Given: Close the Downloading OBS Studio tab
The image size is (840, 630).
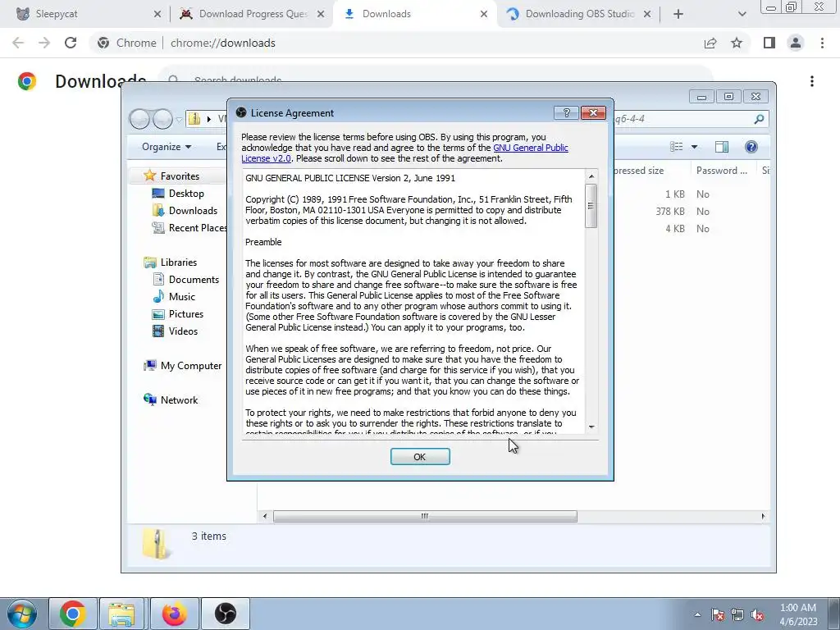Looking at the screenshot, I should pyautogui.click(x=646, y=15).
